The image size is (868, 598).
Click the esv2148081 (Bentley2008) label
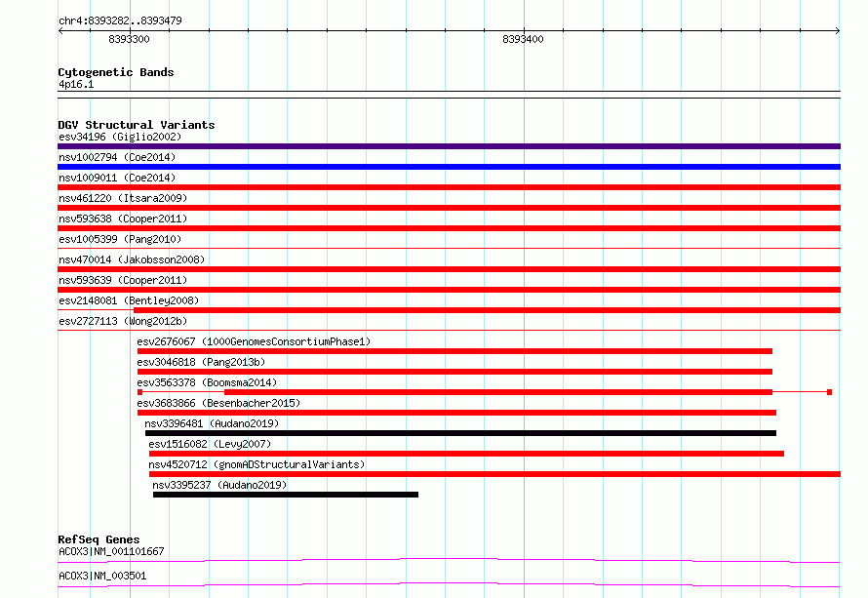coord(129,300)
